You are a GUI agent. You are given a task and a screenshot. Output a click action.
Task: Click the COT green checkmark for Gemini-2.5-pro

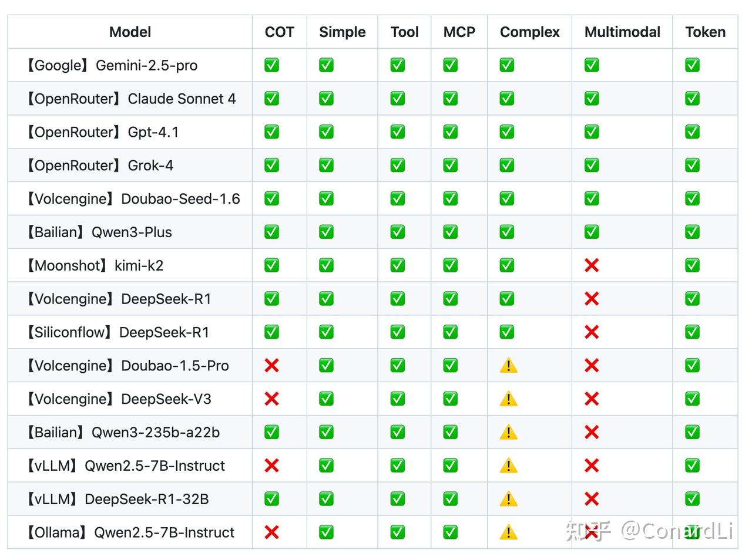pos(271,65)
